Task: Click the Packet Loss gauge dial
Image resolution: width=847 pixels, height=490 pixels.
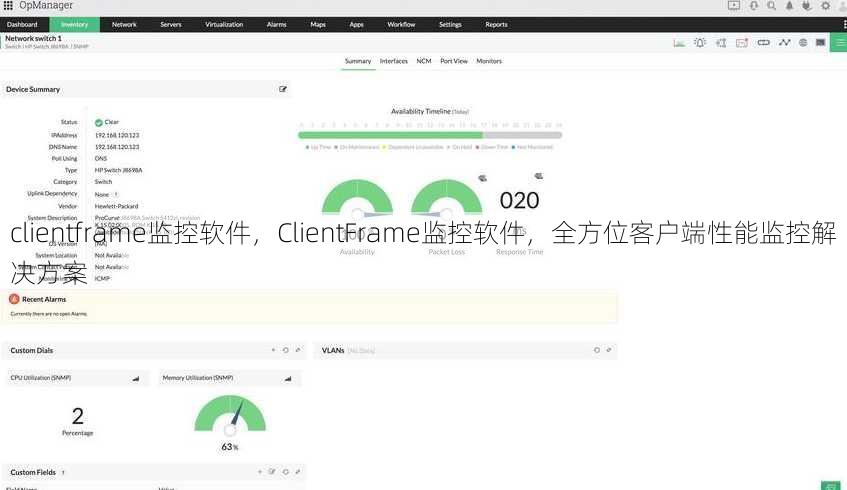Action: tap(447, 198)
